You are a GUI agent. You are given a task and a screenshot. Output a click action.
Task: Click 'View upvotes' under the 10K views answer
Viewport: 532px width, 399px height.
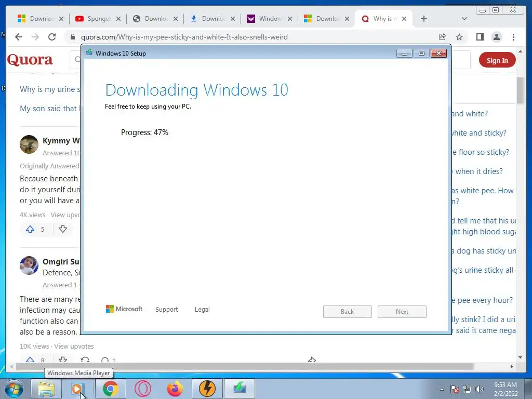point(74,347)
